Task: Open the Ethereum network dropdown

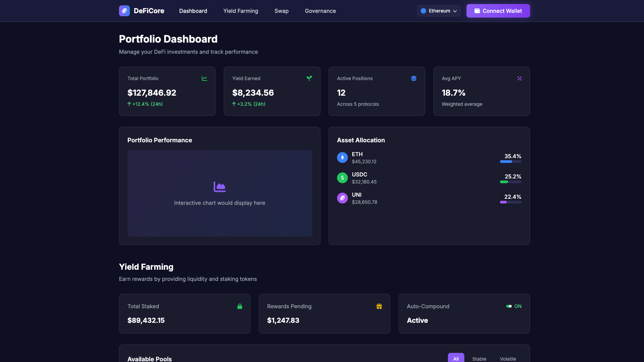Action: click(x=439, y=10)
